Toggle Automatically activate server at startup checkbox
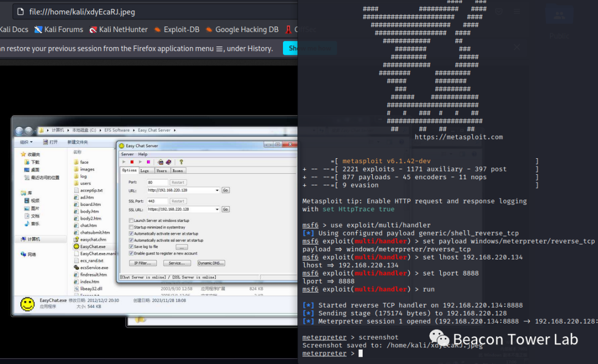The width and height of the screenshot is (598, 364). [x=131, y=233]
